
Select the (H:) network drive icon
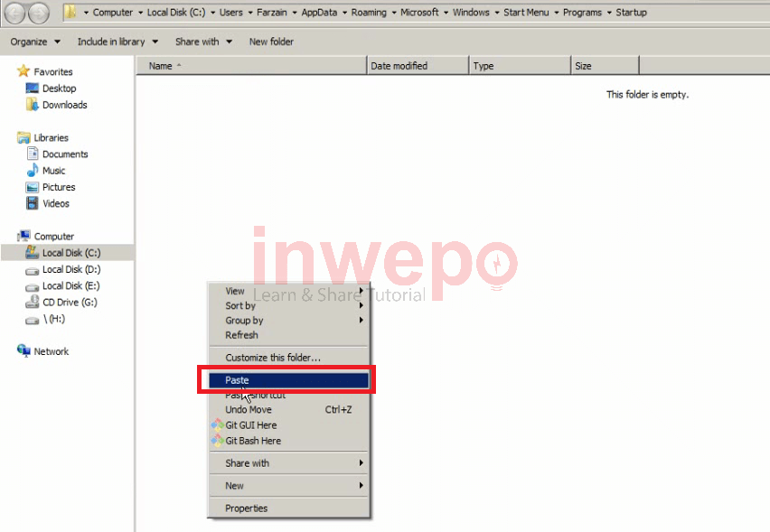tap(32, 321)
